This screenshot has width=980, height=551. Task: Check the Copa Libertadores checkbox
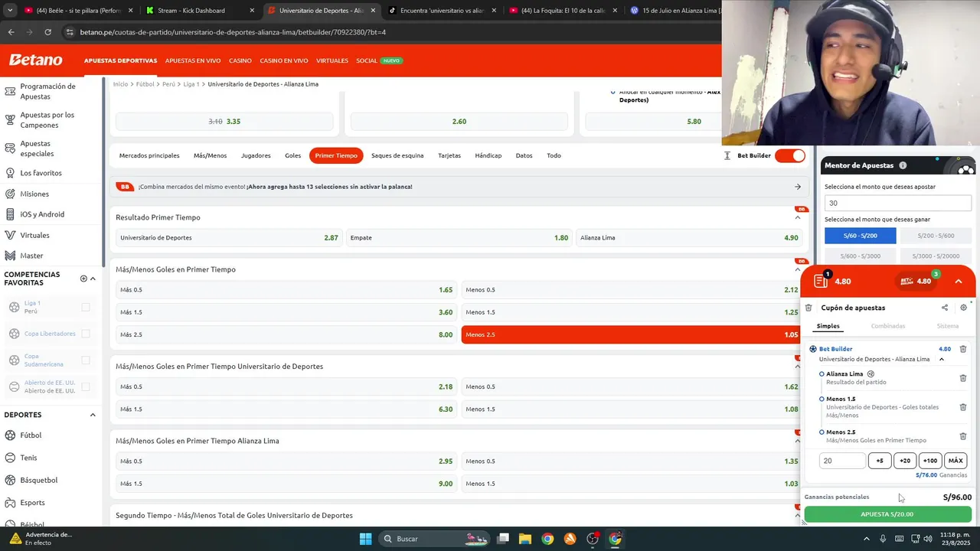tap(86, 334)
